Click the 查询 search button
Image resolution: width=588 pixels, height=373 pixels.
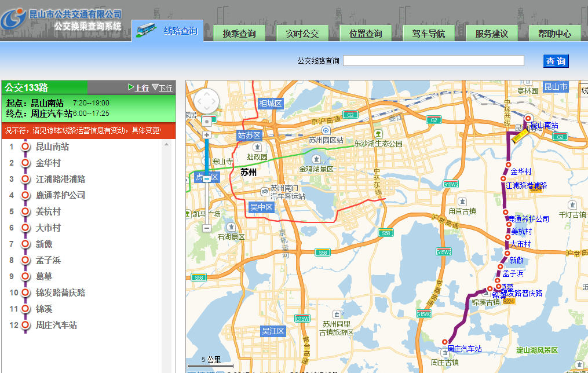click(x=556, y=61)
